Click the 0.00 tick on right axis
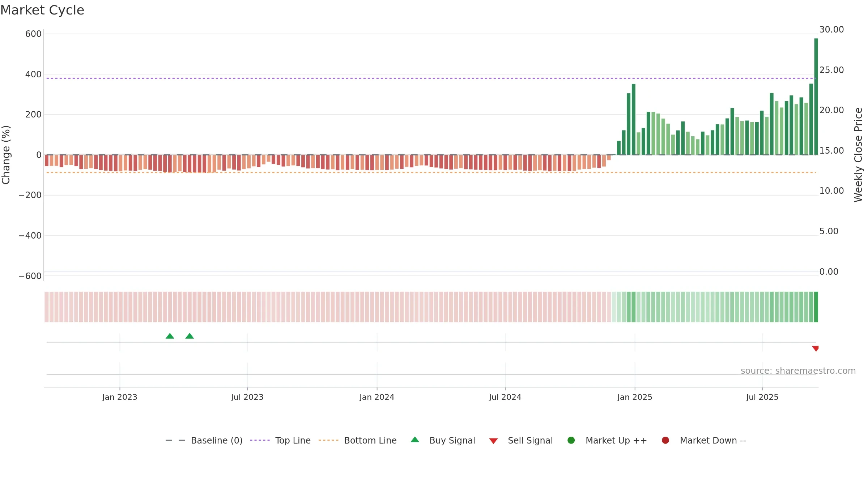The image size is (868, 488). [829, 272]
